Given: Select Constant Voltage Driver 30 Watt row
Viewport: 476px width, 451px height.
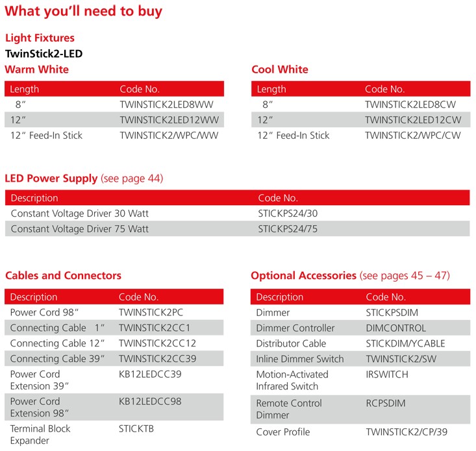Looking at the screenshot, I should [80, 213].
